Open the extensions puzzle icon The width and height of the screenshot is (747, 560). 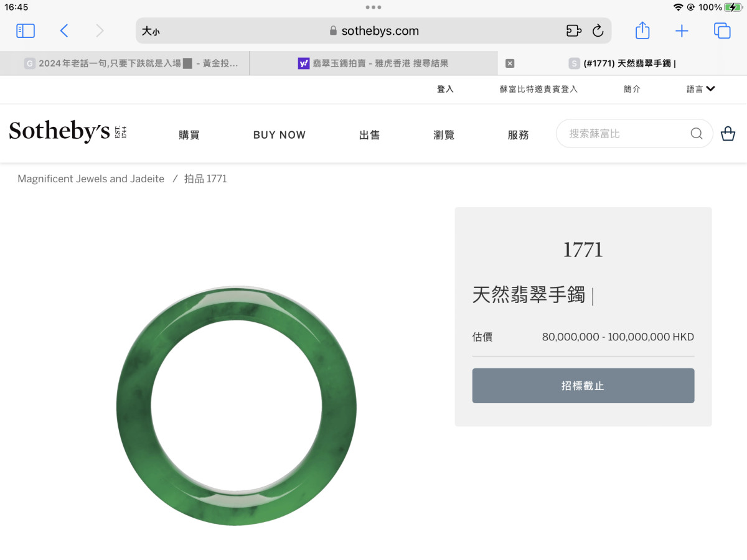[573, 30]
